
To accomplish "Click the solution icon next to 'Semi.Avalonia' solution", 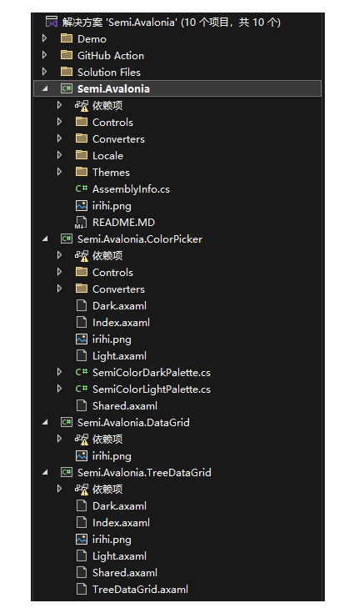I will pos(52,22).
